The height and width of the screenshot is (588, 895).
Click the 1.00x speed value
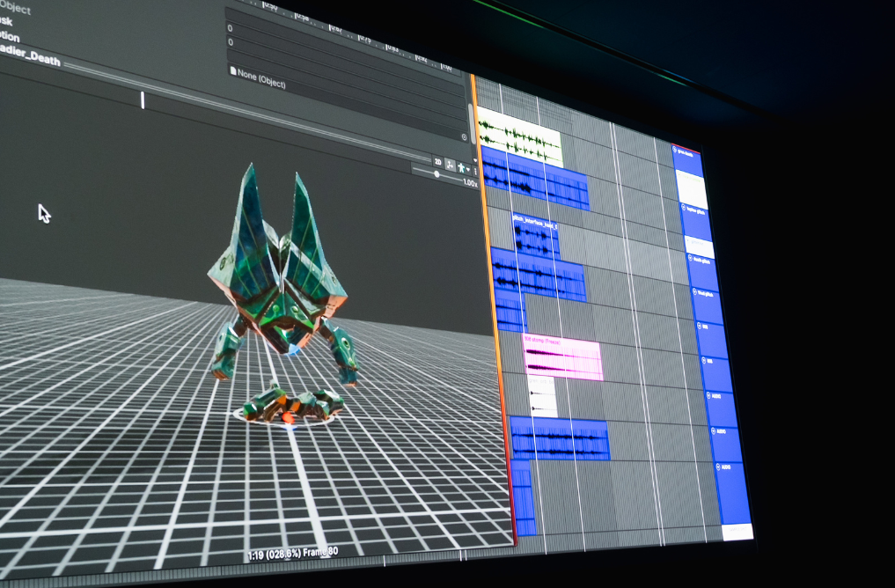470,183
